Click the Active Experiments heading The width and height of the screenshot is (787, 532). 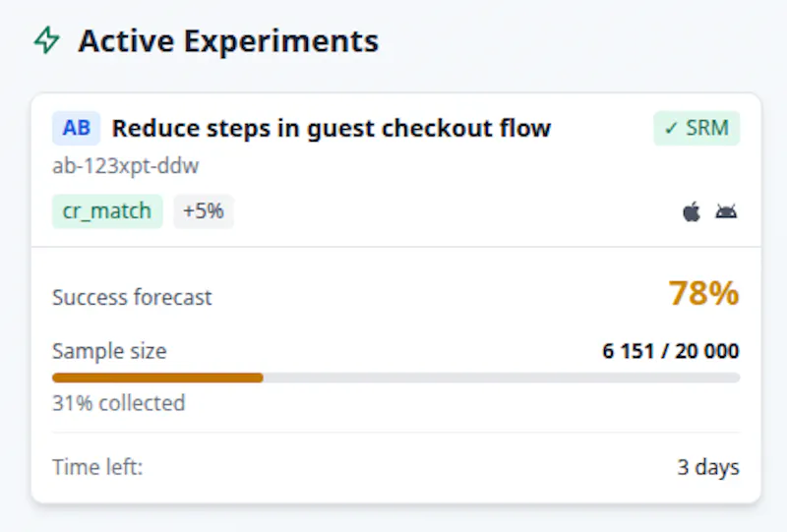click(228, 40)
